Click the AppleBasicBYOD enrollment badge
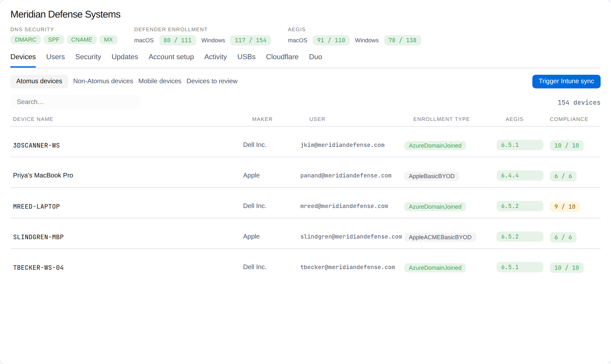 [432, 176]
